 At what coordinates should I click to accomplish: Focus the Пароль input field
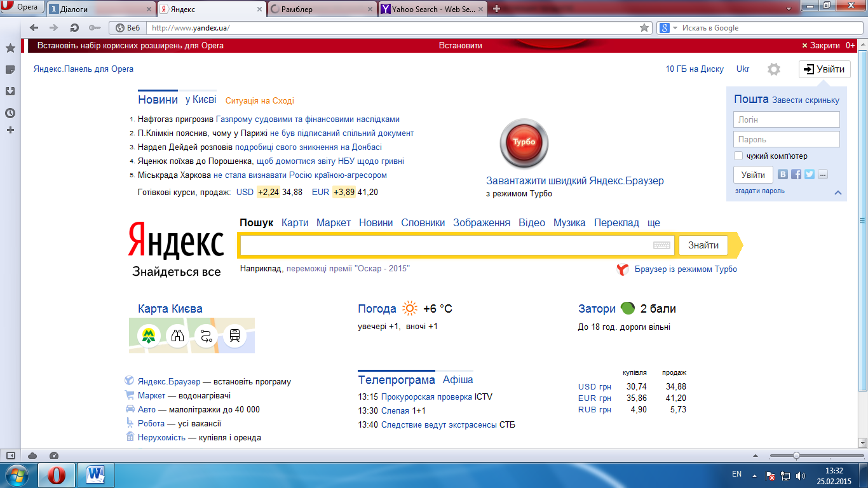coord(787,139)
